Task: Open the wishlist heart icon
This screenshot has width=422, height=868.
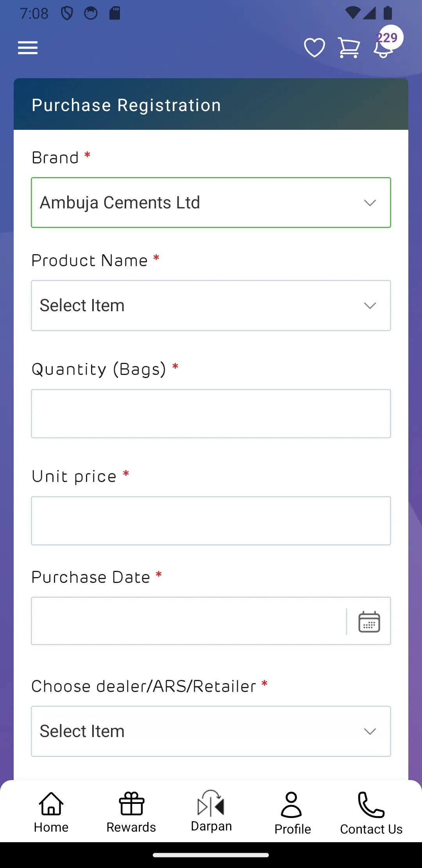Action: tap(314, 48)
